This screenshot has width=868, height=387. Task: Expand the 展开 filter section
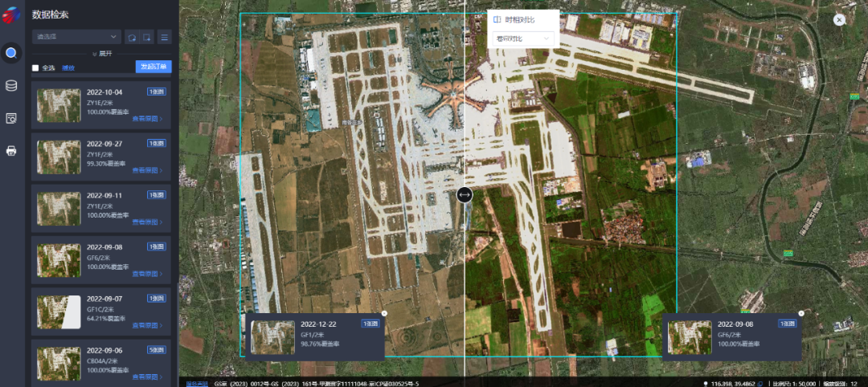coord(101,54)
